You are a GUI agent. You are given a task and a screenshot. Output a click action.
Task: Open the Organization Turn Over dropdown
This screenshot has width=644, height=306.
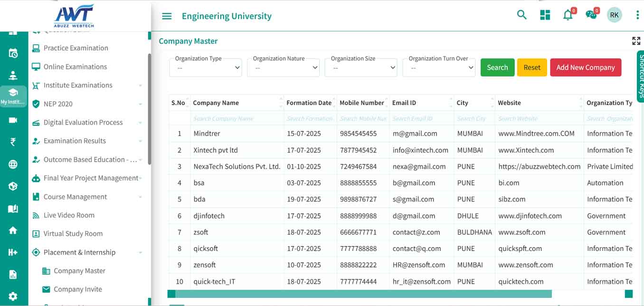tap(439, 68)
